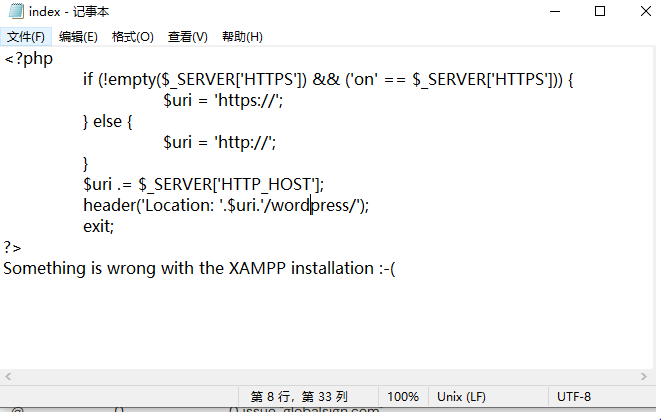This screenshot has width=661, height=420.
Task: Open the 格式(O) menu
Action: tap(132, 37)
